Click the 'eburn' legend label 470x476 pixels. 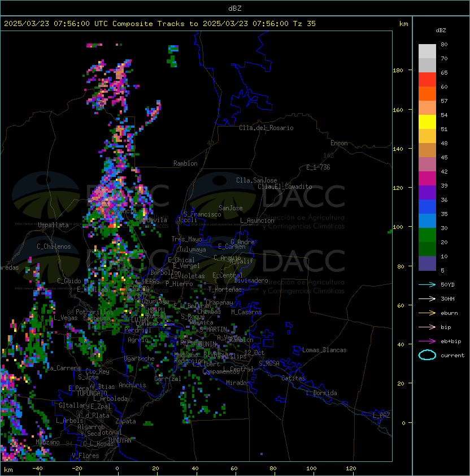[449, 313]
